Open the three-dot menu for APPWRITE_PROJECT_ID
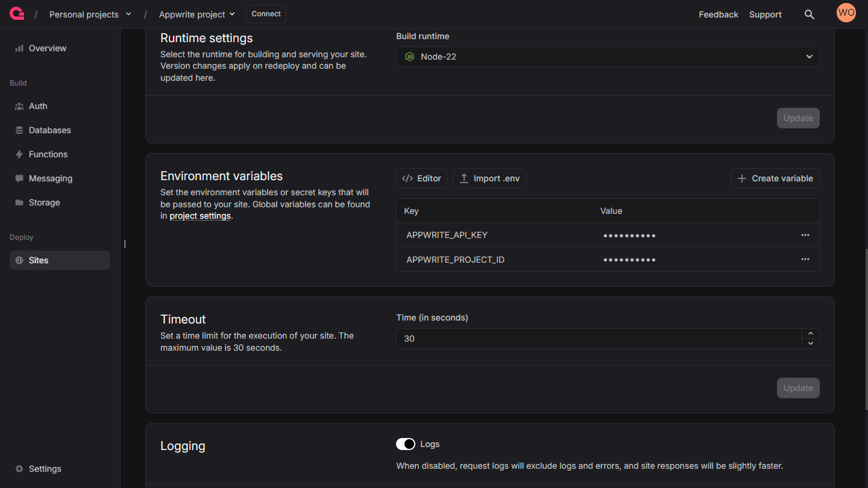Viewport: 868px width, 488px height. (805, 259)
